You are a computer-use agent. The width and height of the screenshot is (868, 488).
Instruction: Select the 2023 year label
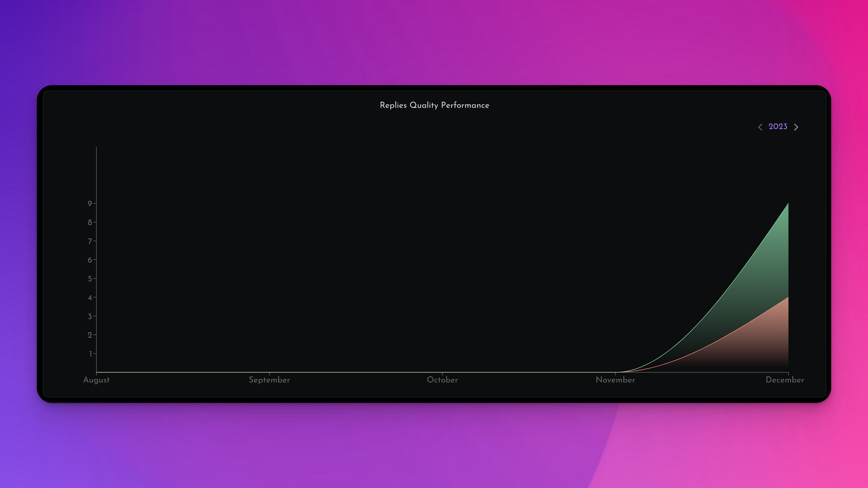click(x=778, y=127)
